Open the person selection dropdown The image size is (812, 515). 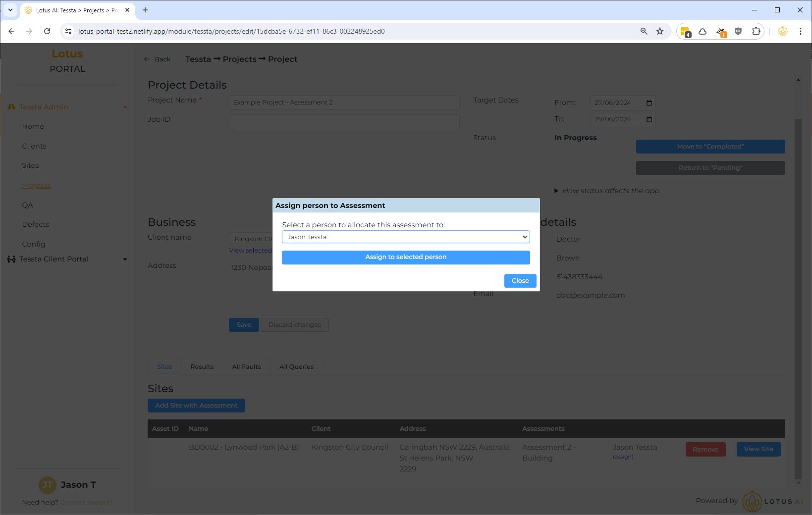(405, 237)
